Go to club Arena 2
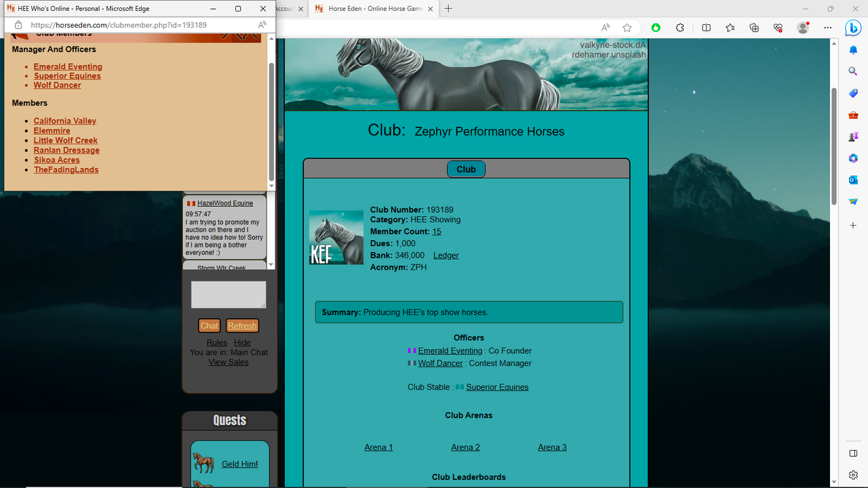The image size is (868, 488). click(x=465, y=447)
